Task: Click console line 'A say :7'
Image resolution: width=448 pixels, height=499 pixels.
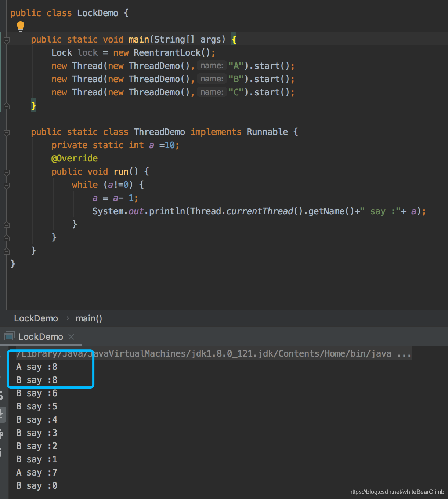Action: point(37,473)
